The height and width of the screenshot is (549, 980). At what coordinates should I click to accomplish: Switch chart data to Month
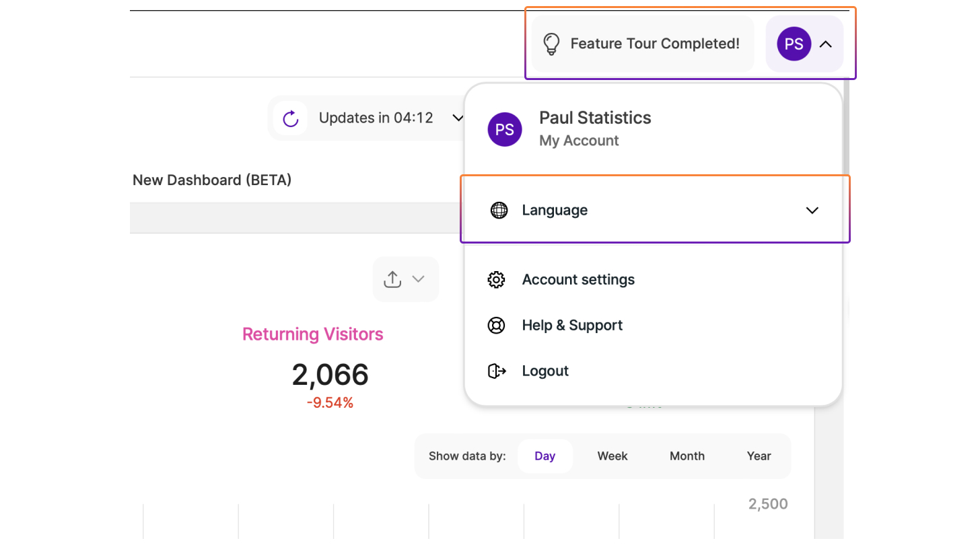click(x=687, y=456)
